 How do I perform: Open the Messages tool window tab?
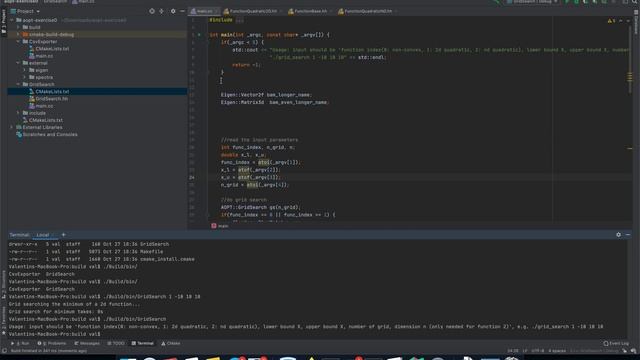point(87,344)
